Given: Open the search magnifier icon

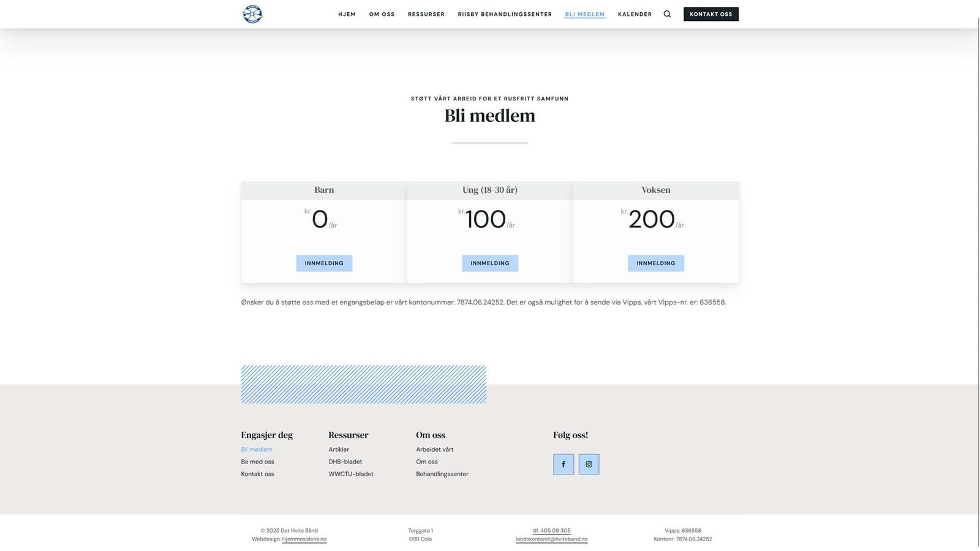Looking at the screenshot, I should [667, 14].
